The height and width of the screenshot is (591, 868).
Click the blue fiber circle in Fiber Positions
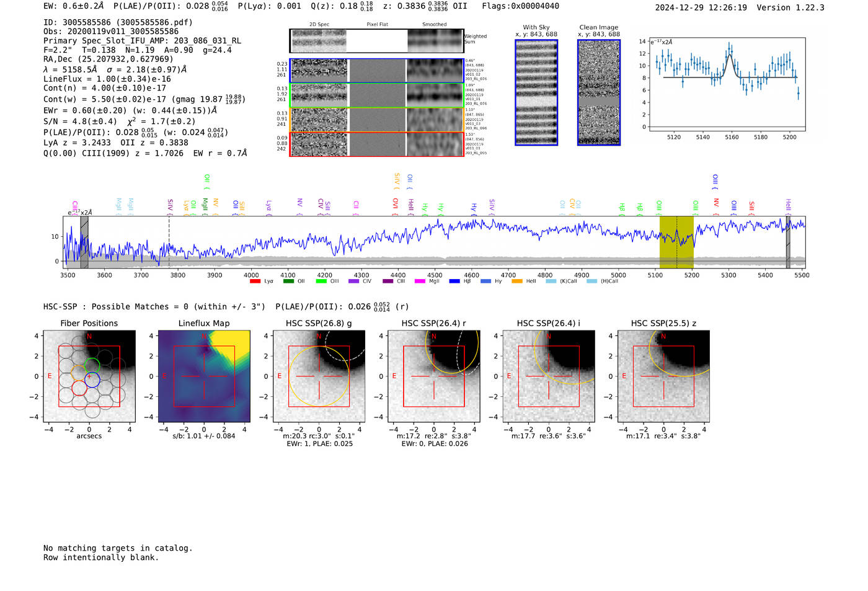tap(92, 380)
